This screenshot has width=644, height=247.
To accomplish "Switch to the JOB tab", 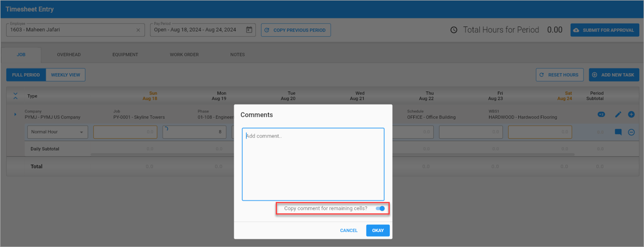I will click(21, 55).
